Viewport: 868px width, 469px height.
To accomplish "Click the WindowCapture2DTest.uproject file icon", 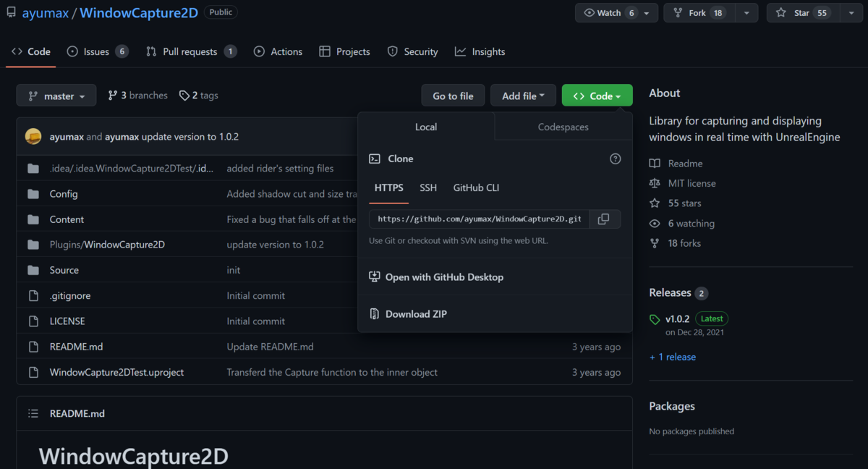I will pyautogui.click(x=33, y=372).
